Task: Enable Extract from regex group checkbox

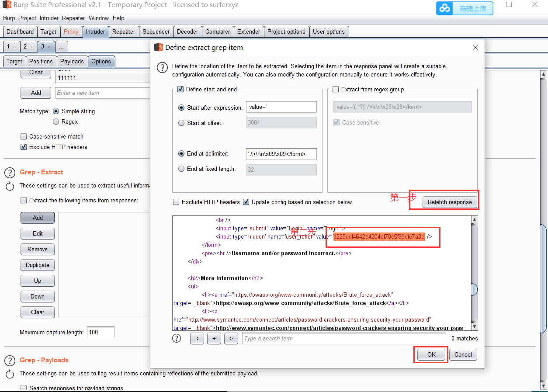Action: tap(336, 89)
